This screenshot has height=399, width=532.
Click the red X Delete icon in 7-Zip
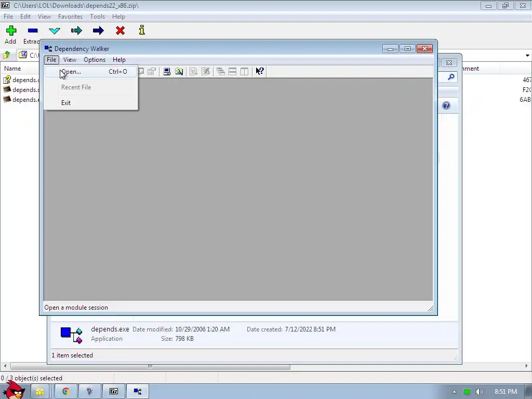pos(120,31)
